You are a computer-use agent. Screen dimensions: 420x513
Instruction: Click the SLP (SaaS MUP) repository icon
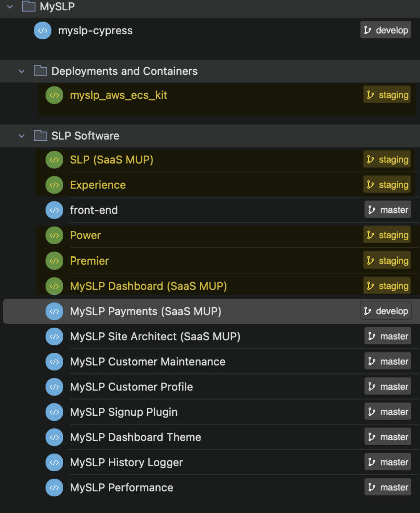point(54,160)
